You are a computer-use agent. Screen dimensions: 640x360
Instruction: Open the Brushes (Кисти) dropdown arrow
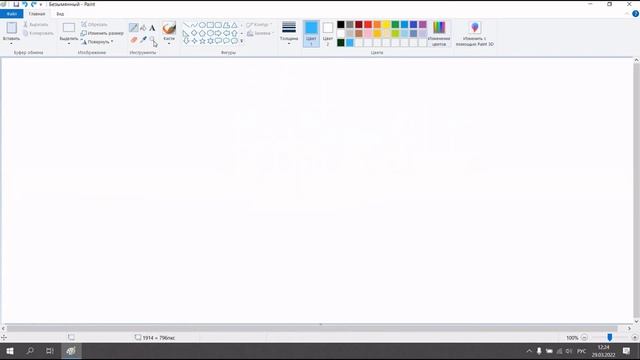coord(169,44)
